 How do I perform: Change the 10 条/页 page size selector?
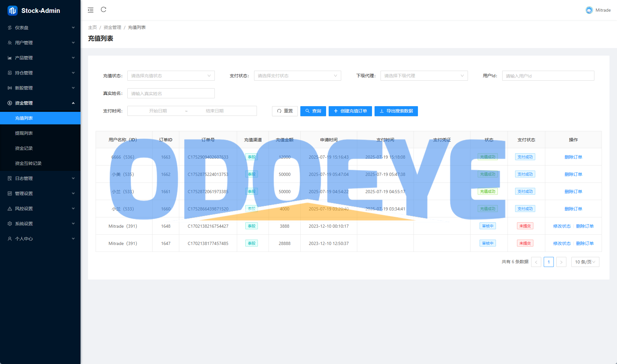(585, 262)
